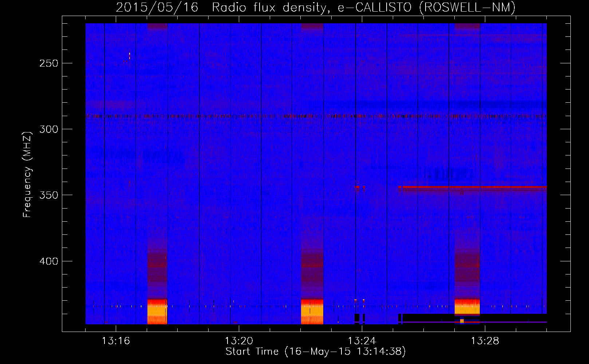Click the 13:16 time tick label

[x=116, y=341]
